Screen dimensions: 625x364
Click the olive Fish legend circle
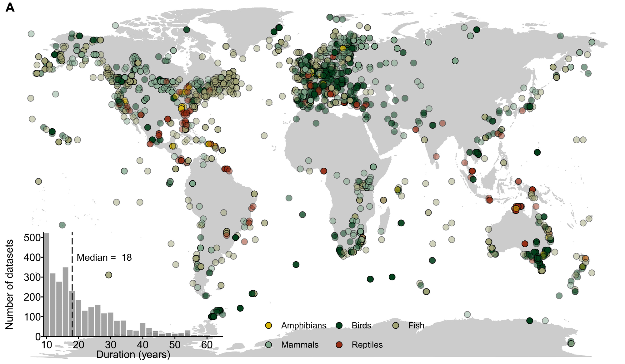[x=396, y=325]
